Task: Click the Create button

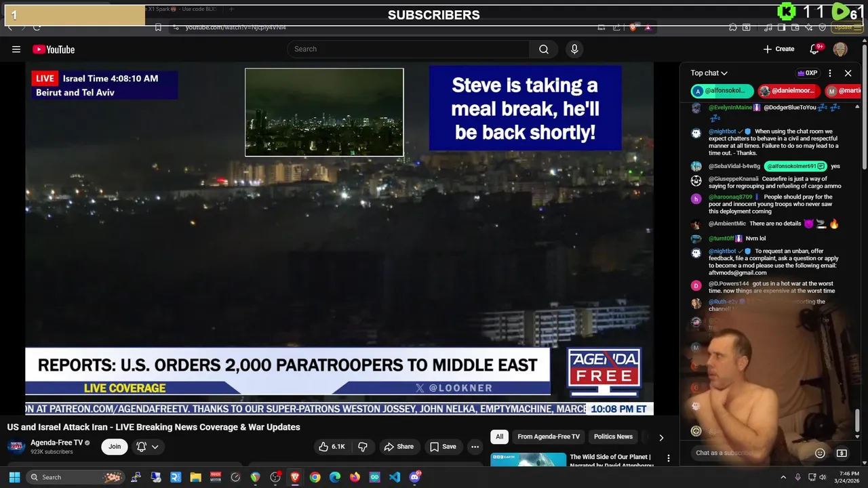Action: pyautogui.click(x=778, y=49)
